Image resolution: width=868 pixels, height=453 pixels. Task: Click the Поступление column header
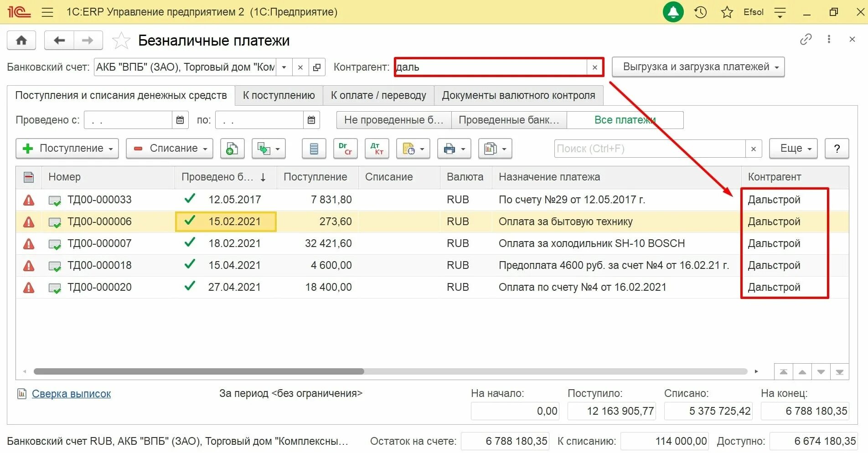(x=317, y=177)
